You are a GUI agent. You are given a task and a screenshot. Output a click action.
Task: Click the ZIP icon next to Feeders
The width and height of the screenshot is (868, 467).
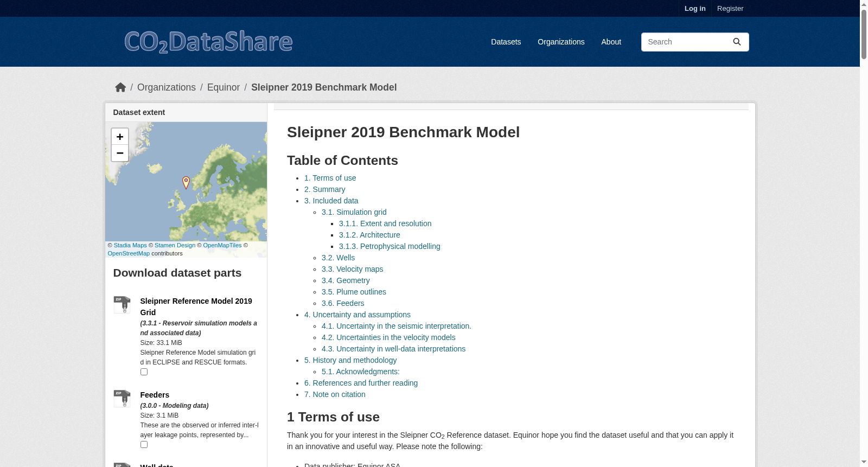point(122,399)
